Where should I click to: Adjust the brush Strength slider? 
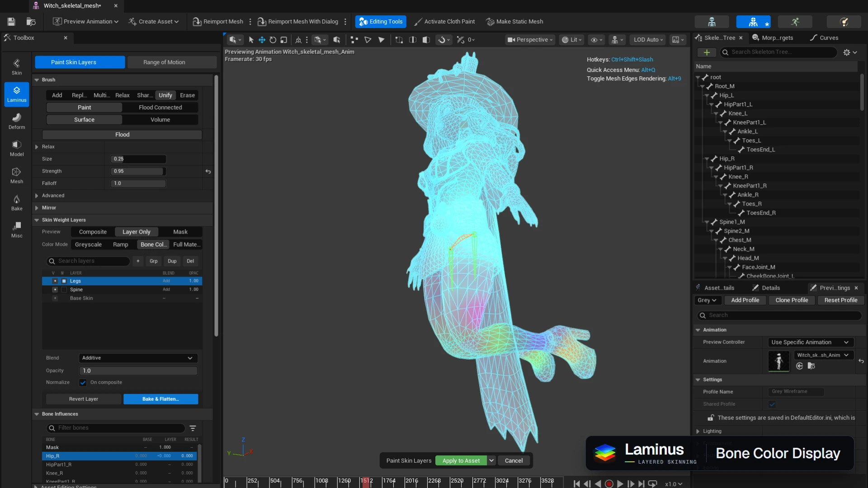(x=138, y=171)
